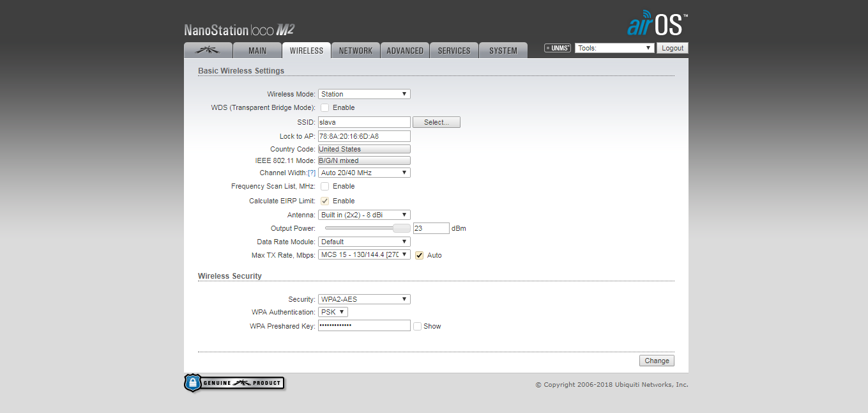
Task: Click the Output Power dBm value field
Action: (x=431, y=228)
